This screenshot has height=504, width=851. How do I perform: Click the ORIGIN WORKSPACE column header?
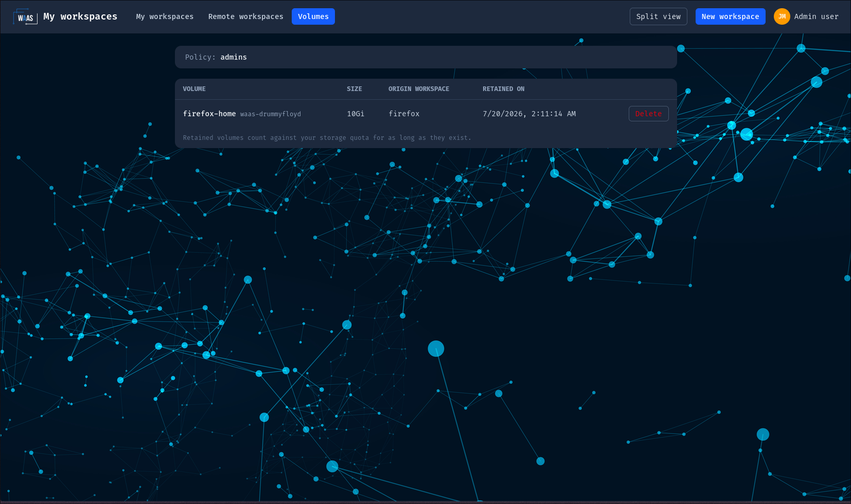pyautogui.click(x=418, y=89)
